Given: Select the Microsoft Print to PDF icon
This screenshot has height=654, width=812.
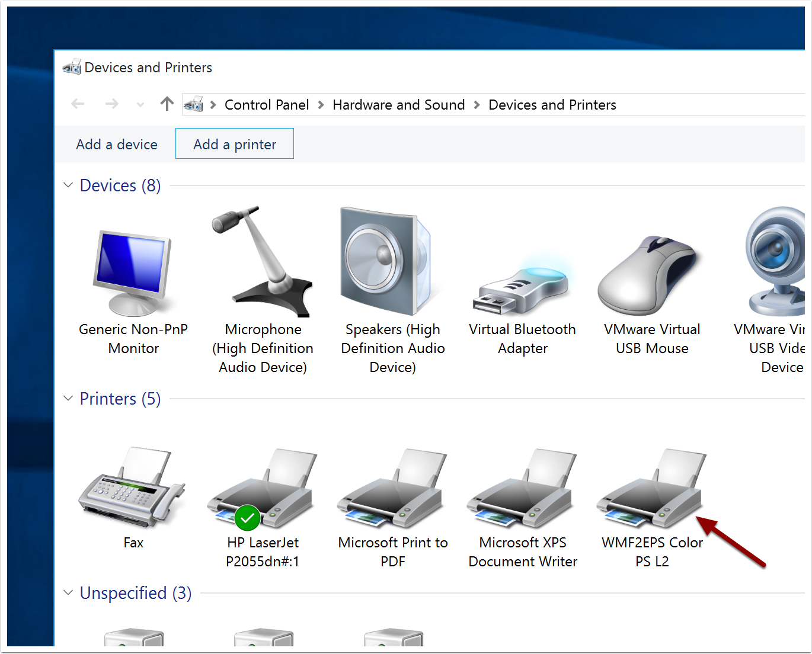Looking at the screenshot, I should [391, 488].
